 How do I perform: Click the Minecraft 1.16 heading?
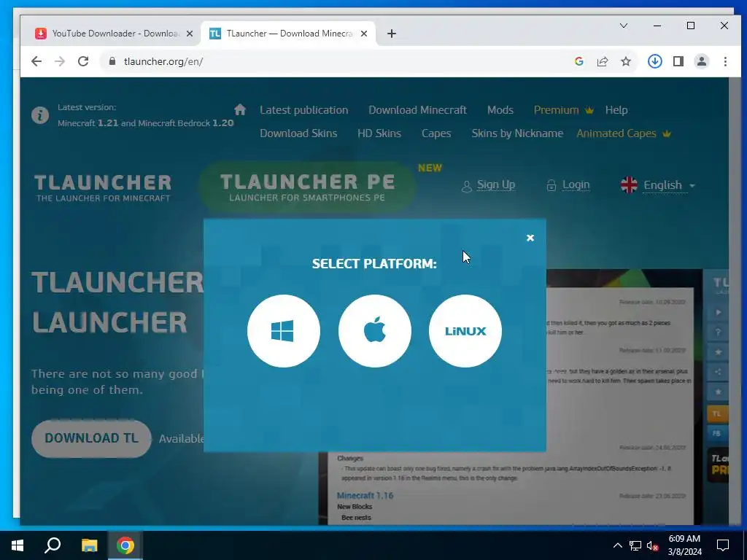pos(365,496)
